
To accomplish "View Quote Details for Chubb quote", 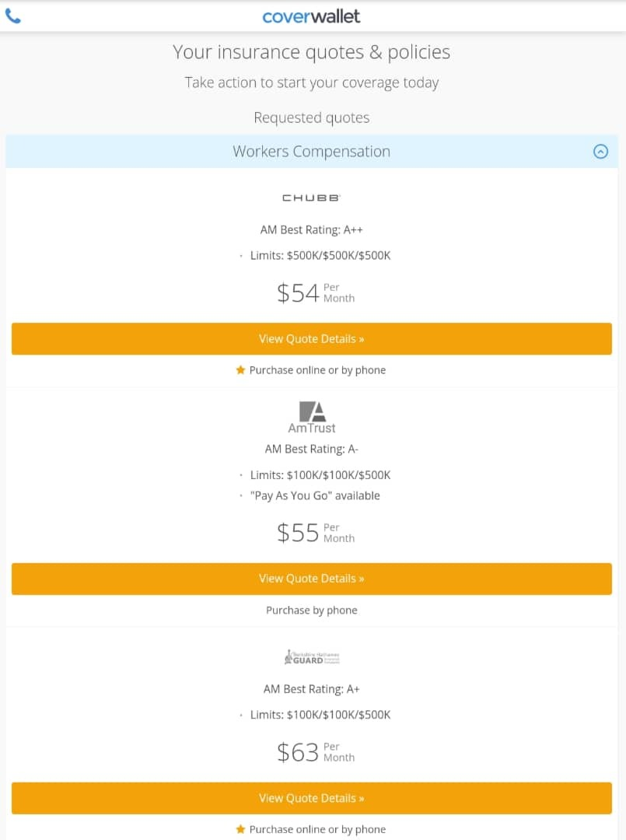I will pos(311,339).
